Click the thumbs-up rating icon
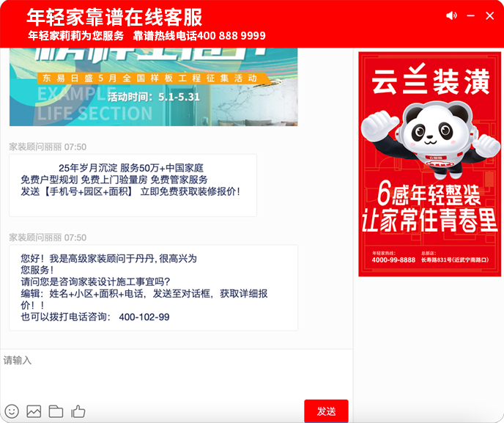This screenshot has height=423, width=504. (x=78, y=411)
